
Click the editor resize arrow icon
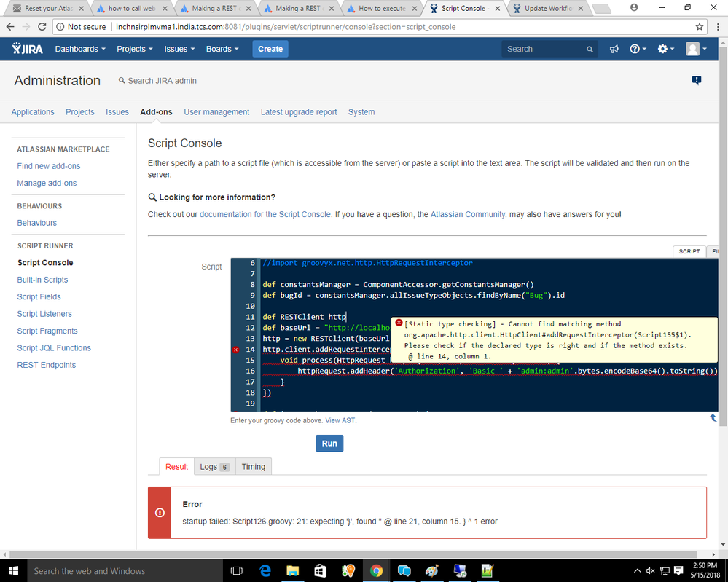(713, 417)
